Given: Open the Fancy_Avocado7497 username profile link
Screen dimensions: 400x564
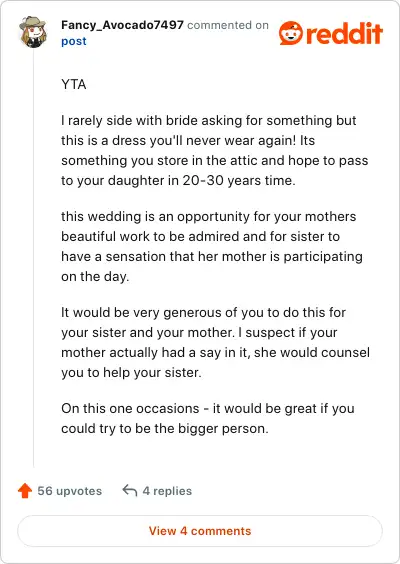Looking at the screenshot, I should [x=122, y=25].
